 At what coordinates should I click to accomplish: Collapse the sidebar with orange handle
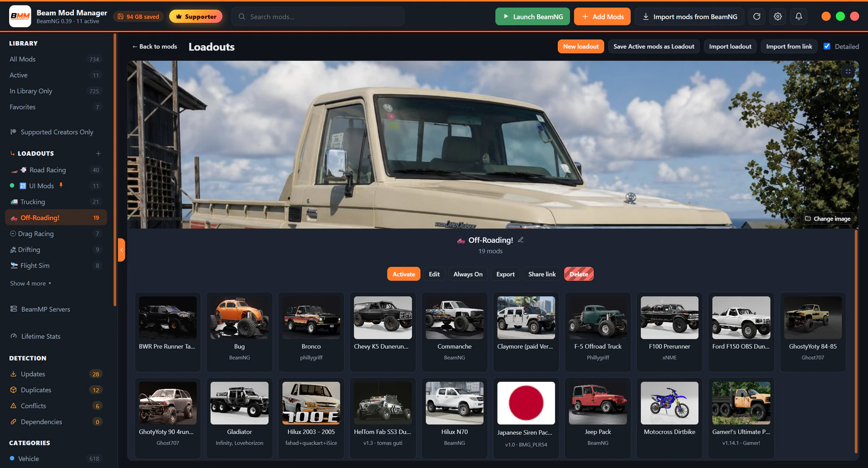tap(122, 250)
